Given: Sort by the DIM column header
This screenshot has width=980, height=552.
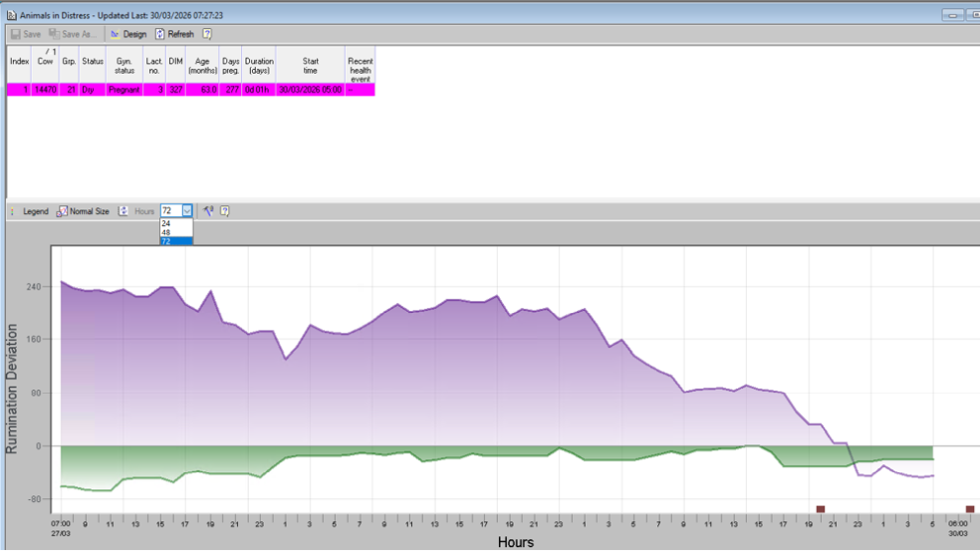Looking at the screenshot, I should (175, 62).
